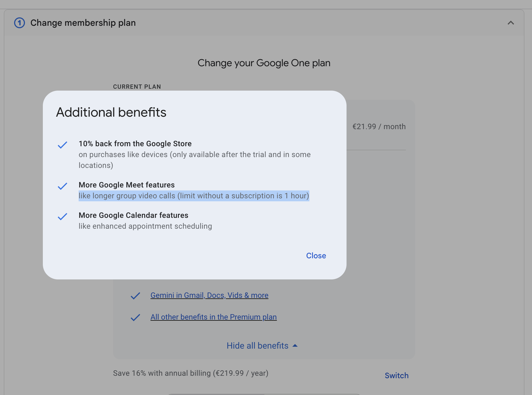The width and height of the screenshot is (532, 395).
Task: Collapse the Change membership plan section chevron
Action: (x=511, y=23)
